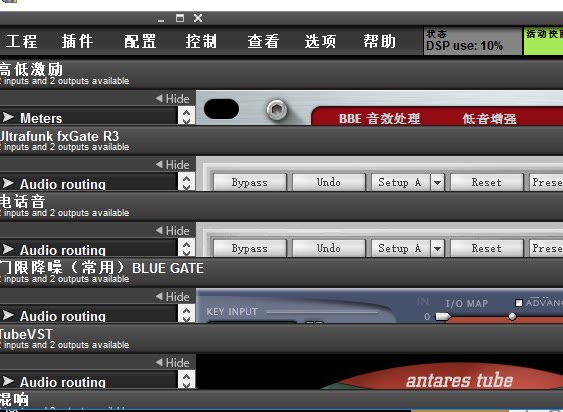Click the hex bolt knob on BBE panel
The height and width of the screenshot is (412, 563).
277,110
